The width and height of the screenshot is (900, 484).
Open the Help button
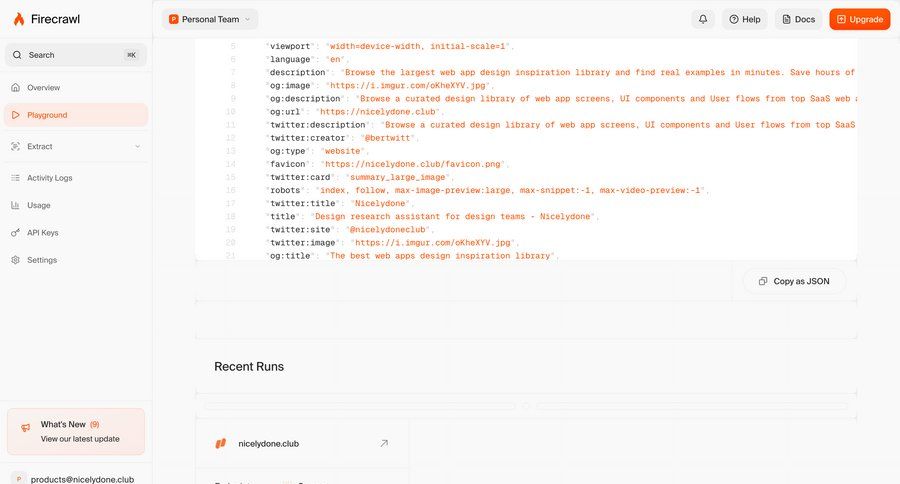pyautogui.click(x=745, y=19)
